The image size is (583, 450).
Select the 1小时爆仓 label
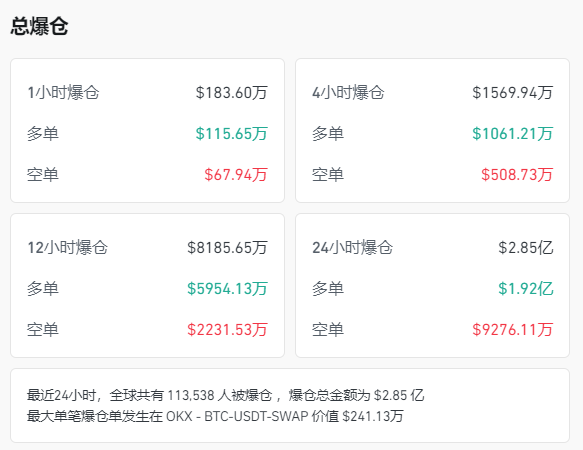(x=63, y=93)
